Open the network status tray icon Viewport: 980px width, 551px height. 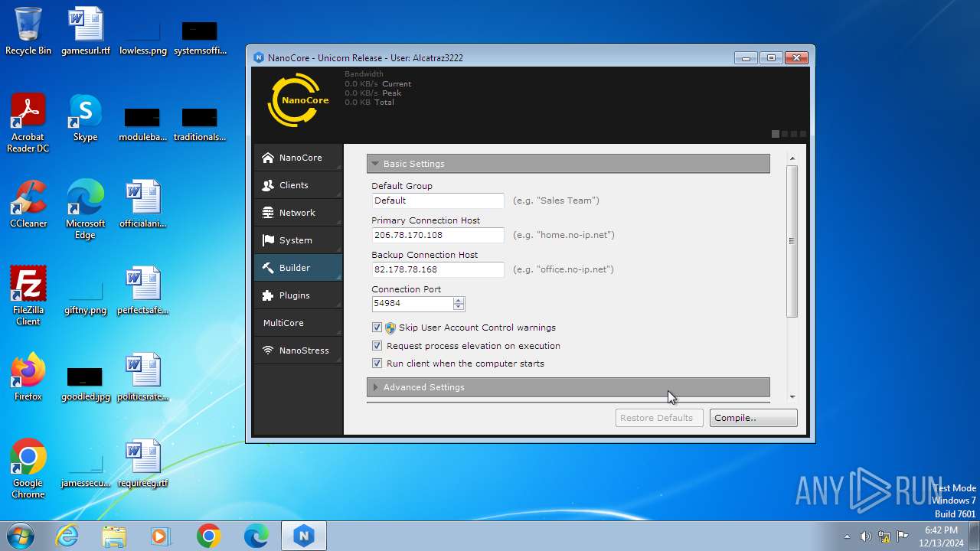pyautogui.click(x=884, y=536)
